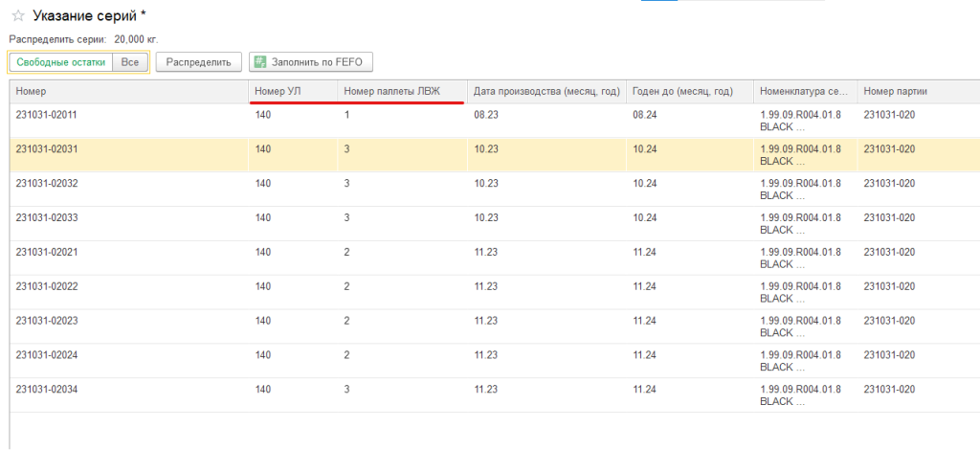Click the favorite star icon beside the title
This screenshot has width=980, height=450.
tap(18, 15)
